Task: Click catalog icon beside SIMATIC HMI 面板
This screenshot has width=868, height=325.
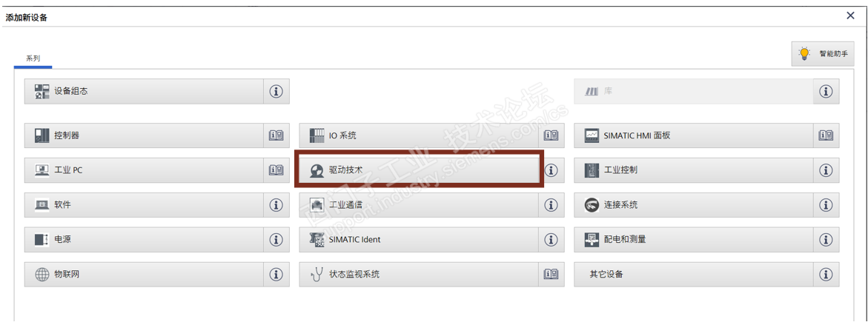Action: point(826,135)
